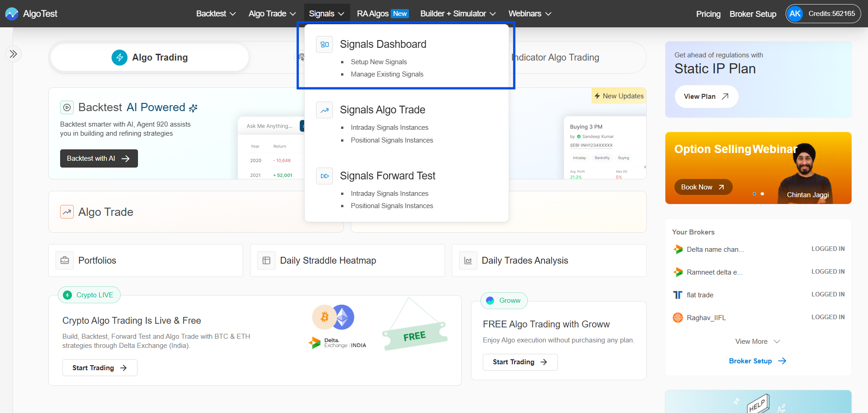Click the AlgoTest logo icon
Viewport: 868px width, 413px height.
pos(11,14)
